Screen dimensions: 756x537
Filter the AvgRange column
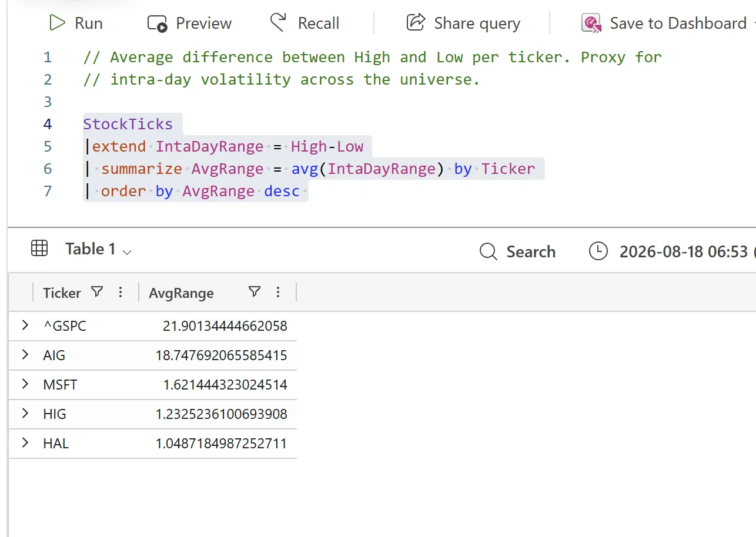pos(254,292)
